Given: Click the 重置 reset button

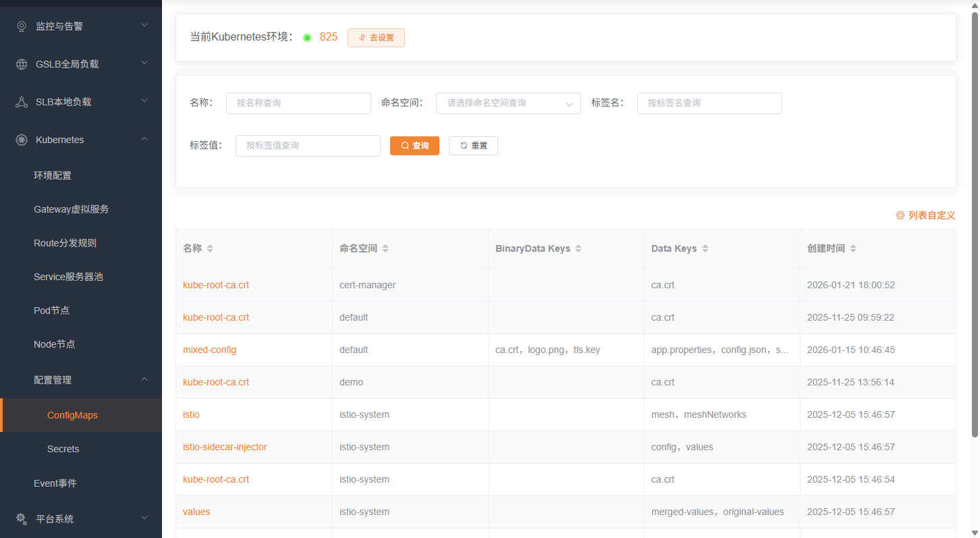Looking at the screenshot, I should 473,146.
